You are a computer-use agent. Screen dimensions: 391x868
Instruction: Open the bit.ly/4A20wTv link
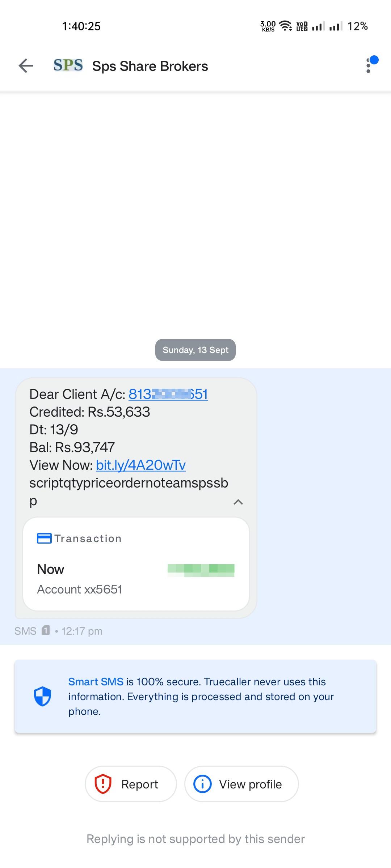[141, 465]
